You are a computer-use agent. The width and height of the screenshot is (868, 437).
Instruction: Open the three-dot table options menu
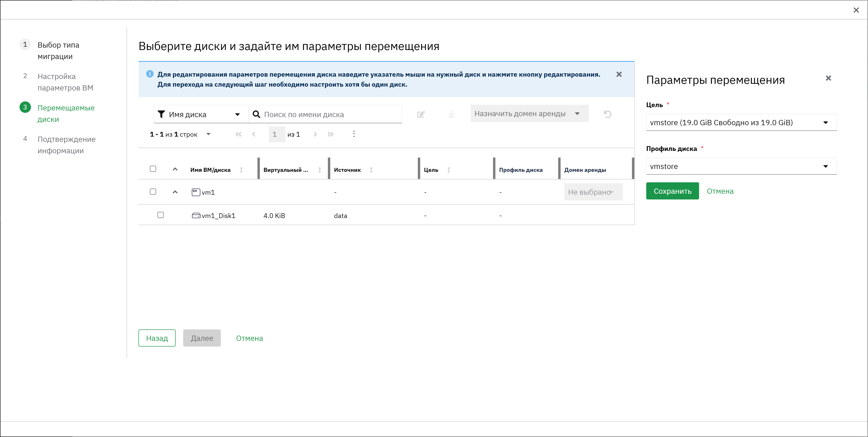click(354, 134)
